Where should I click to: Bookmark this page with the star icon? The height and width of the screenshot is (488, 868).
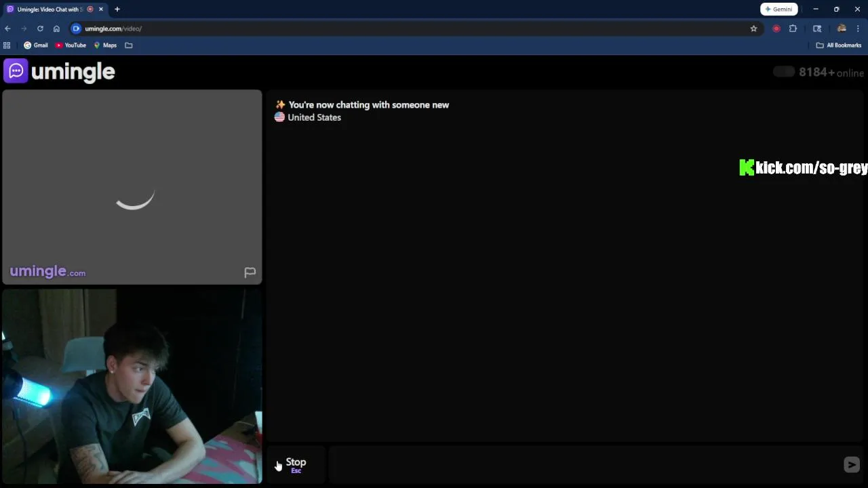[753, 28]
